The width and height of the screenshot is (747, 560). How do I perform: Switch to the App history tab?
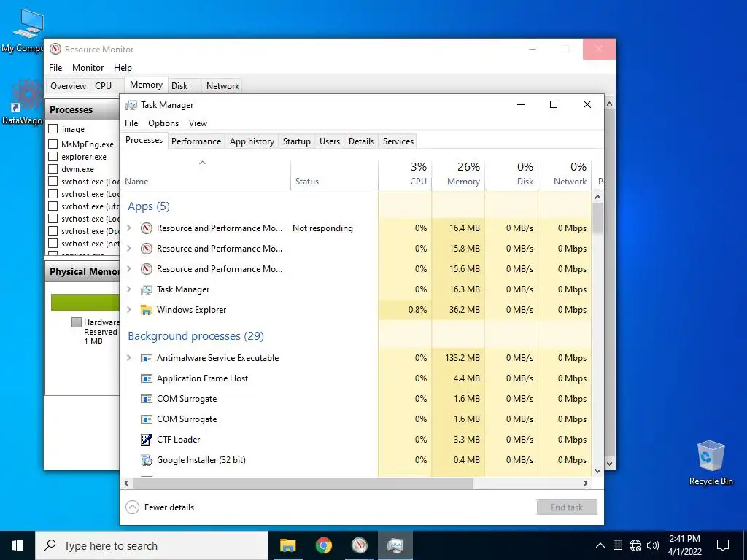tap(252, 141)
